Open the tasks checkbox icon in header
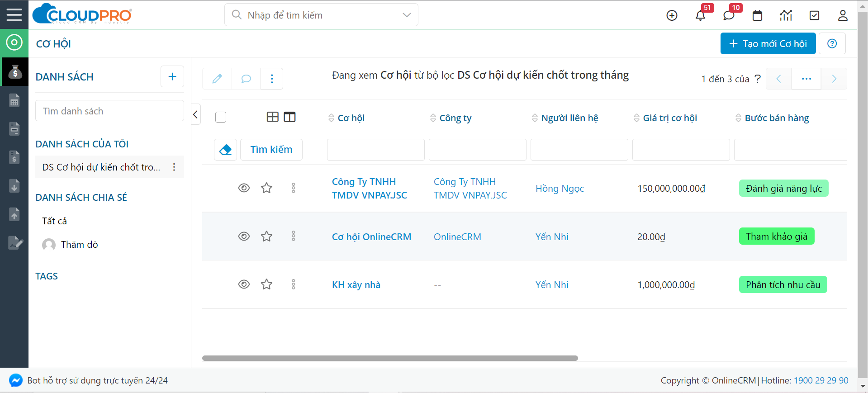 [x=814, y=15]
